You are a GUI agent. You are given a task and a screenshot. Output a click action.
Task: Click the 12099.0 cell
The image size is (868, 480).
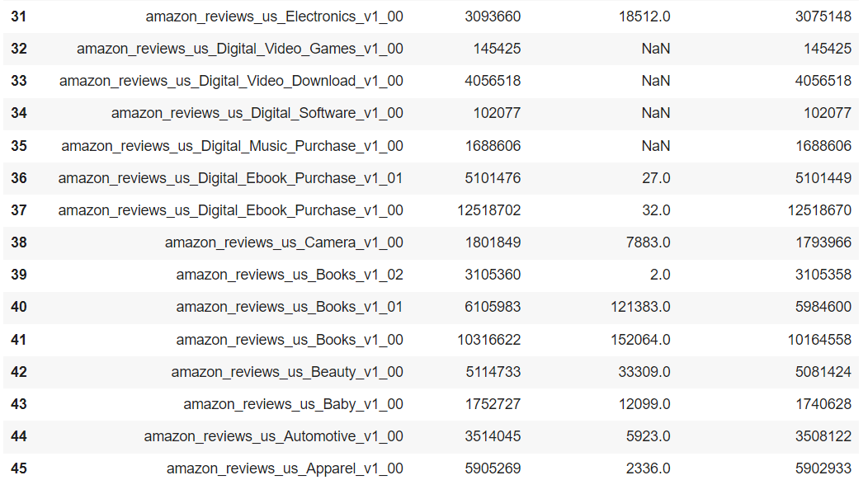pos(644,404)
